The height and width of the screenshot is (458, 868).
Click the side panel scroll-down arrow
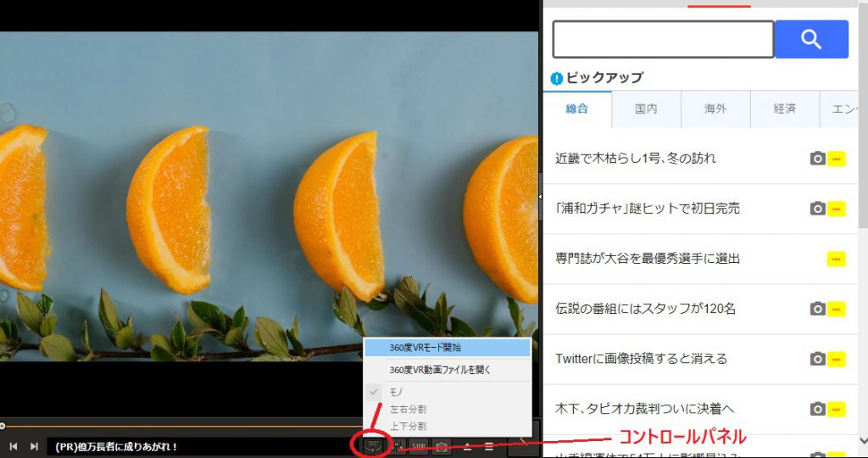[863, 440]
